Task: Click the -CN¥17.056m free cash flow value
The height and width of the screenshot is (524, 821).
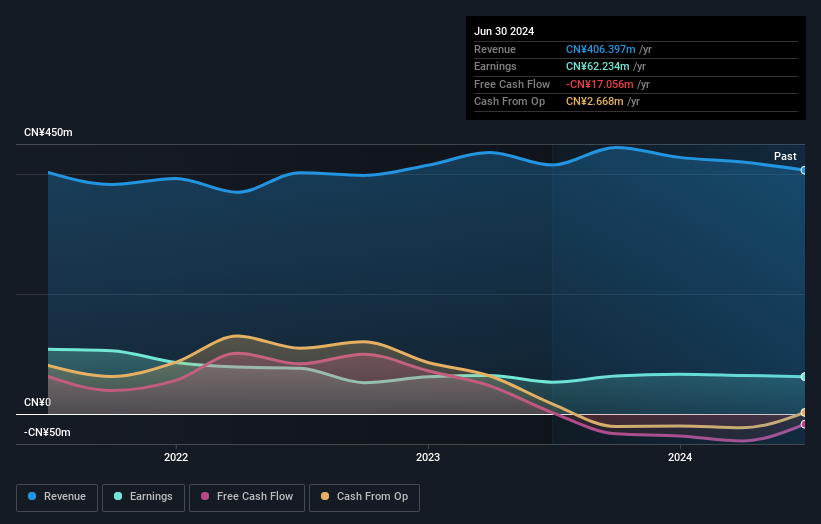Action: (x=600, y=84)
